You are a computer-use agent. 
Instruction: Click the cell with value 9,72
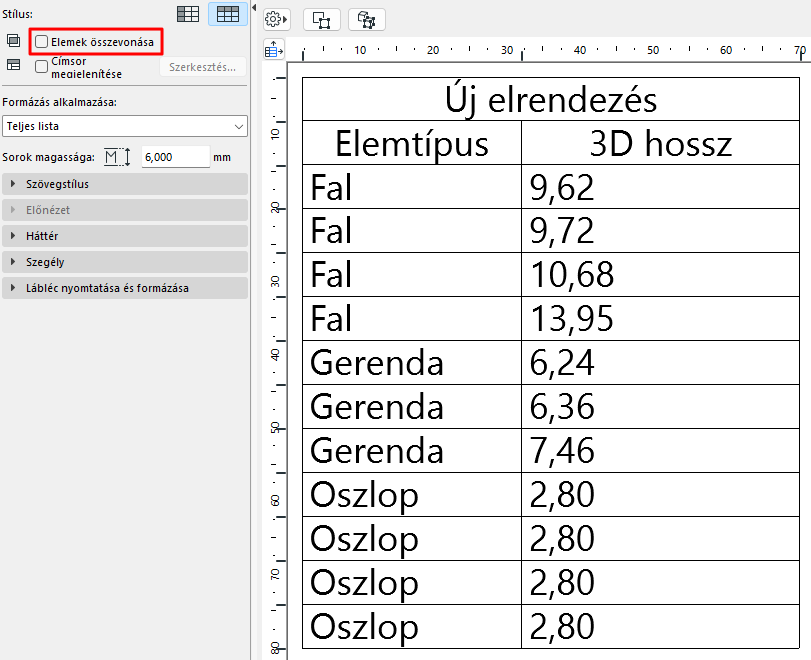(x=660, y=231)
